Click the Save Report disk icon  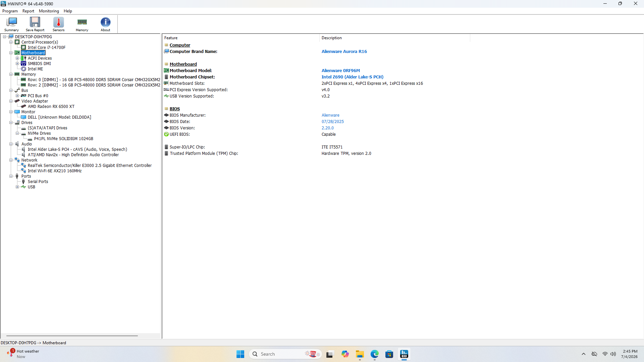pos(35,24)
